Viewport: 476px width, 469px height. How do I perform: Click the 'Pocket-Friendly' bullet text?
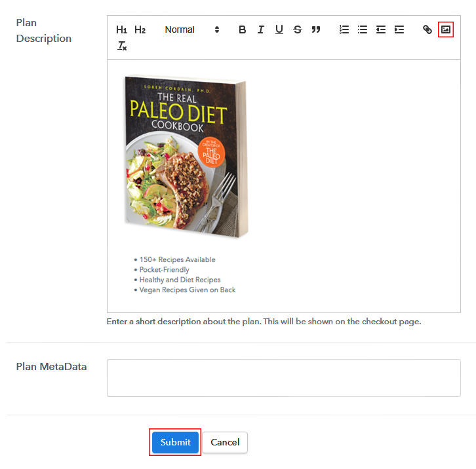point(164,270)
